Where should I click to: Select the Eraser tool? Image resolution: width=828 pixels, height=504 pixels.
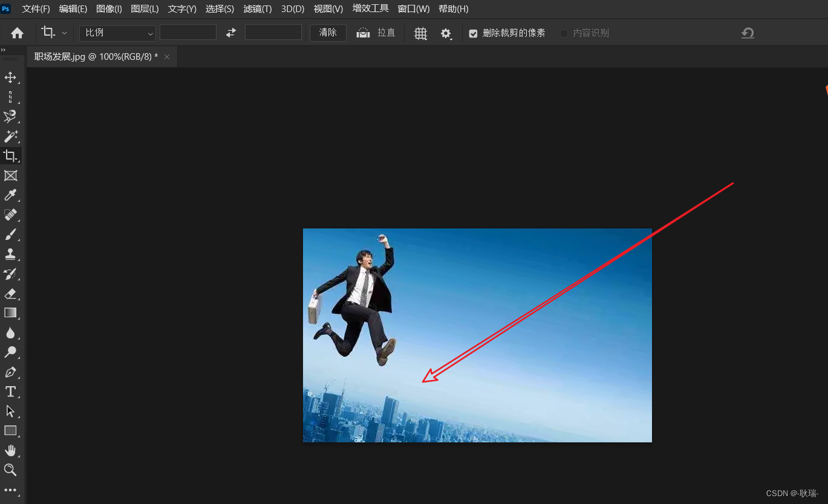(10, 294)
